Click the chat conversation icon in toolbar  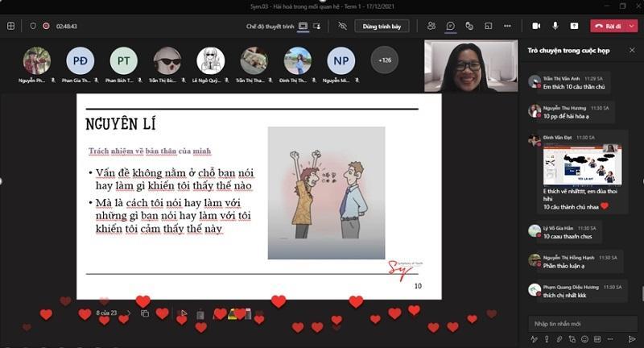[x=451, y=26]
